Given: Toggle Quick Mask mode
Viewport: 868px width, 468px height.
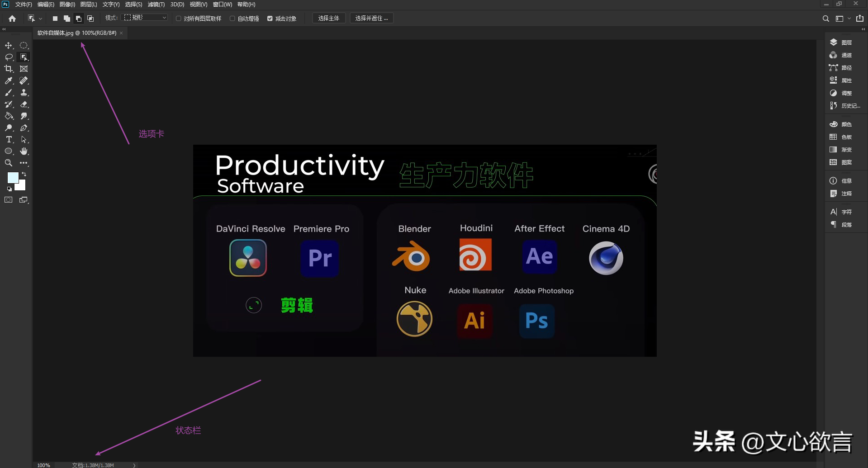Looking at the screenshot, I should pyautogui.click(x=9, y=199).
